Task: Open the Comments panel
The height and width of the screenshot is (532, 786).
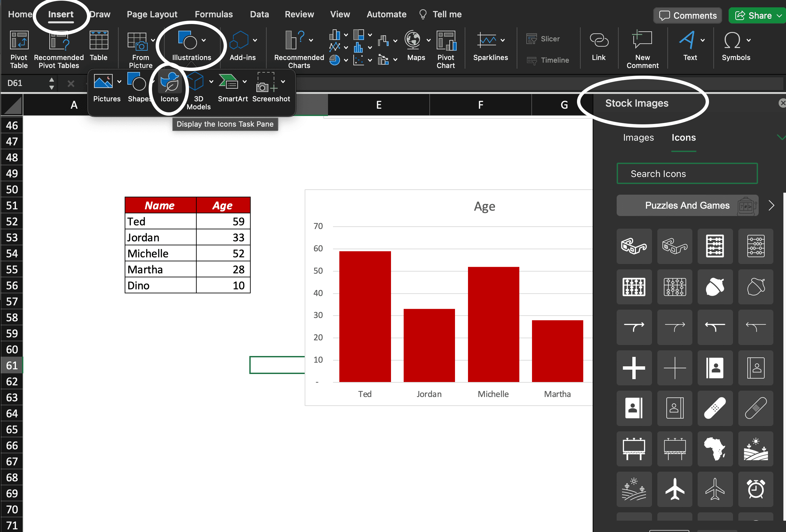Action: (687, 15)
